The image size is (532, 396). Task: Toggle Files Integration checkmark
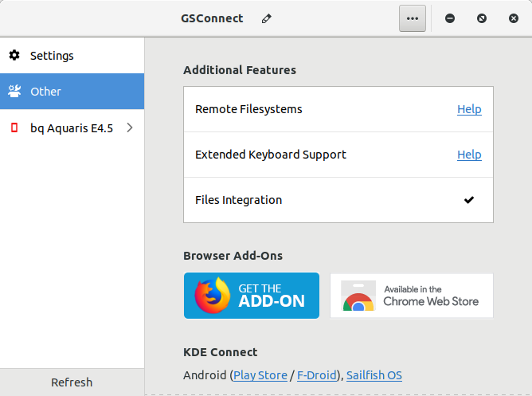click(x=469, y=200)
